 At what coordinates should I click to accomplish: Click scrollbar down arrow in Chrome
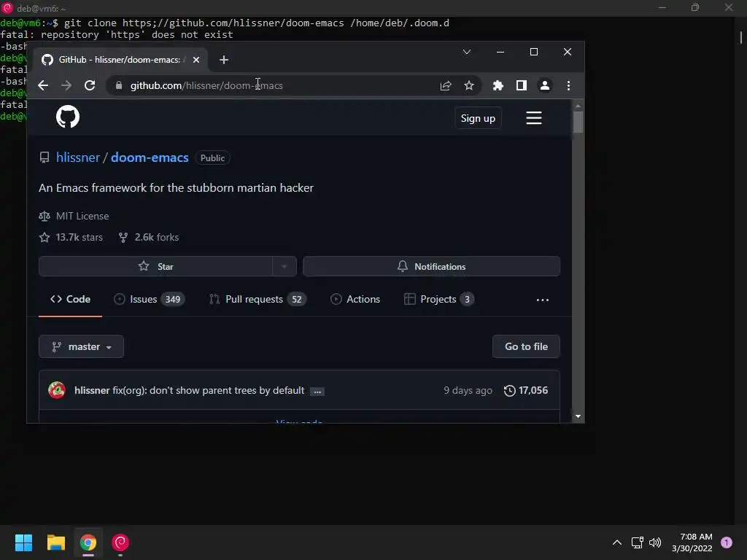pos(578,416)
